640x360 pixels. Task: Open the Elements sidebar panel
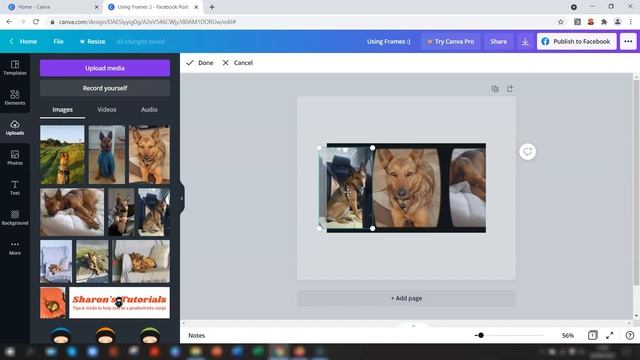[x=15, y=98]
